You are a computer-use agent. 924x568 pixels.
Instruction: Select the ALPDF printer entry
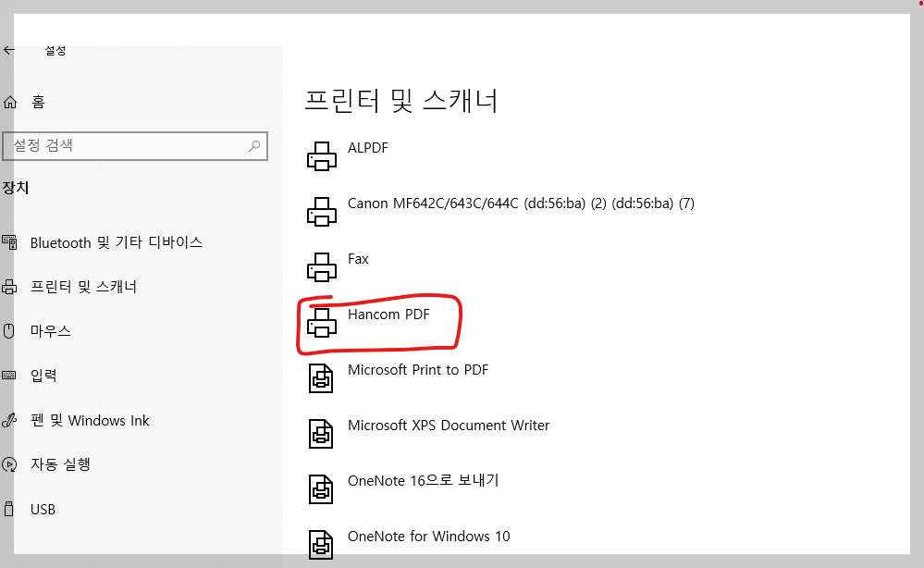pyautogui.click(x=368, y=148)
